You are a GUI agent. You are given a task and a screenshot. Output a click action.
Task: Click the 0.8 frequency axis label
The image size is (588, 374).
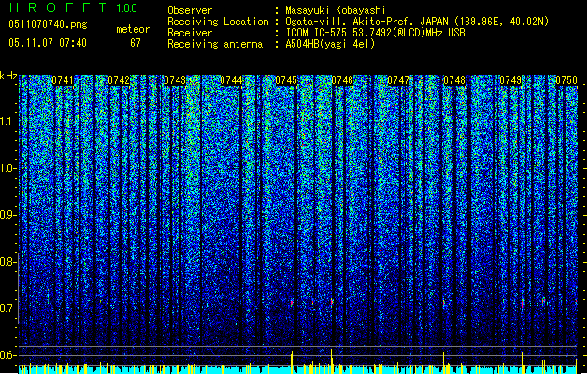click(8, 262)
